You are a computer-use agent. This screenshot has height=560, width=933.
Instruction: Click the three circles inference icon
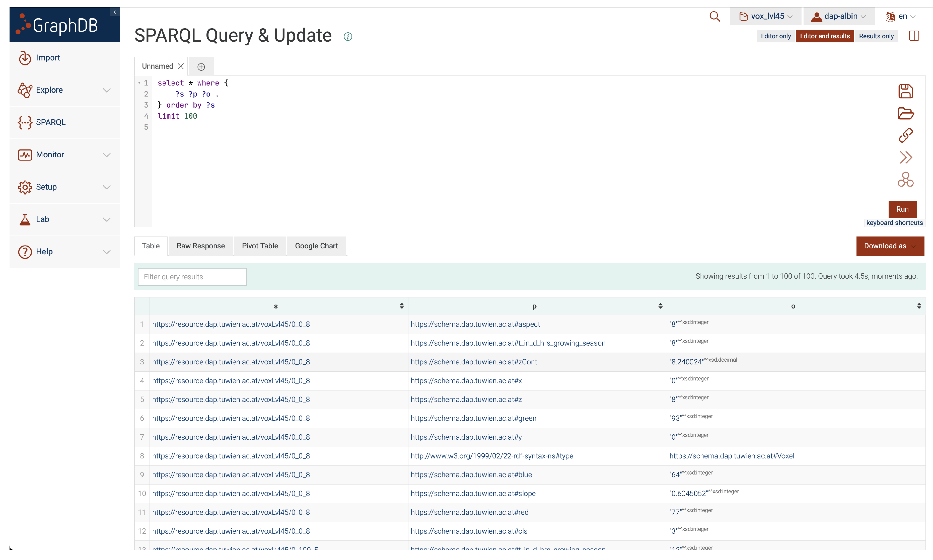[905, 180]
